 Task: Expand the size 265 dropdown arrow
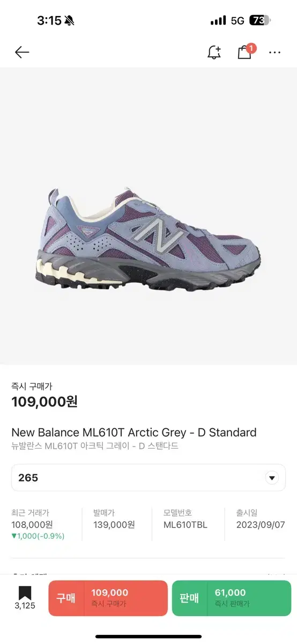click(x=272, y=478)
